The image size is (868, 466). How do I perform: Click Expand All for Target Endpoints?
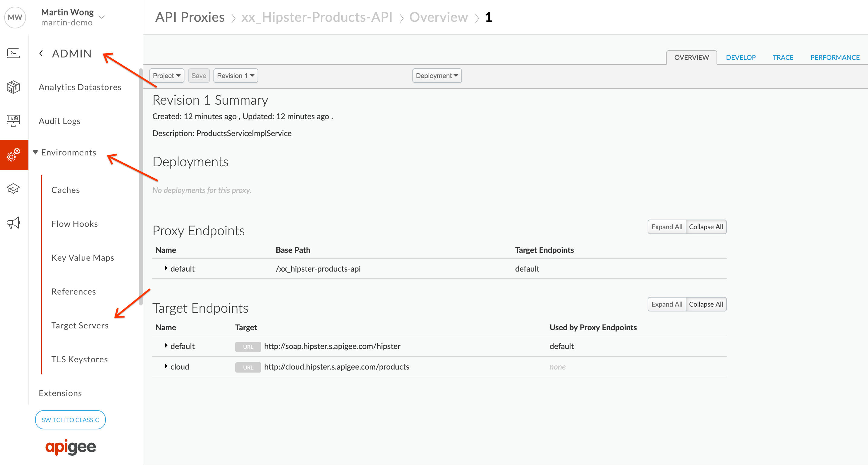point(667,304)
